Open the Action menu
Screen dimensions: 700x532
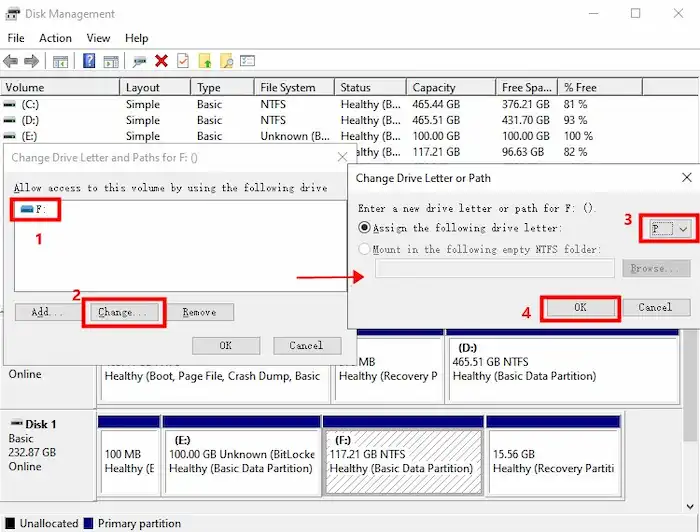point(55,38)
